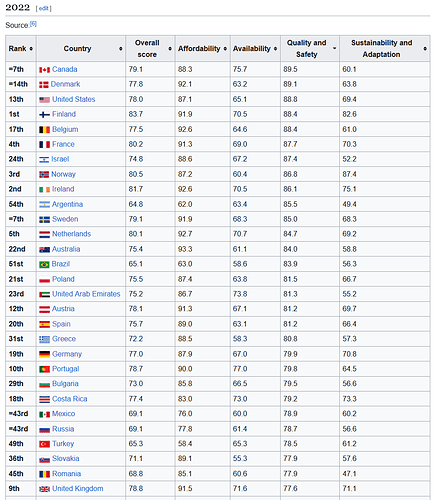Sort by Availability sort arrows
The image size is (433, 500).
(275, 49)
